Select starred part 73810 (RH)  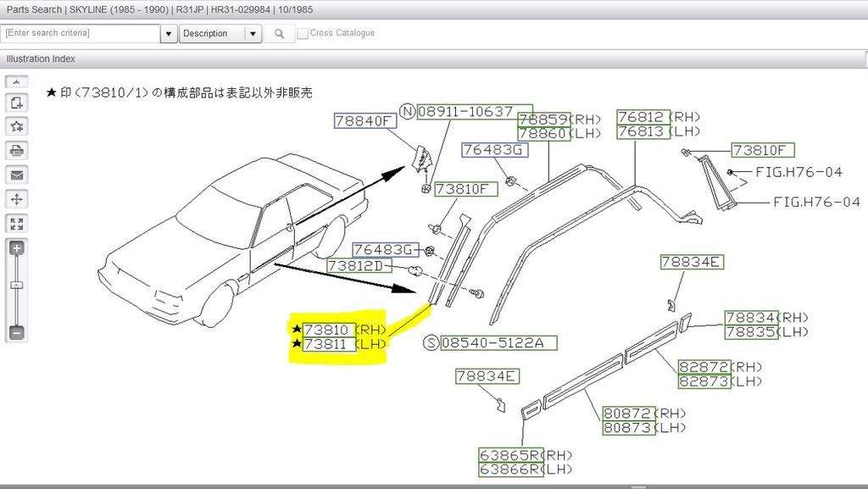[329, 330]
